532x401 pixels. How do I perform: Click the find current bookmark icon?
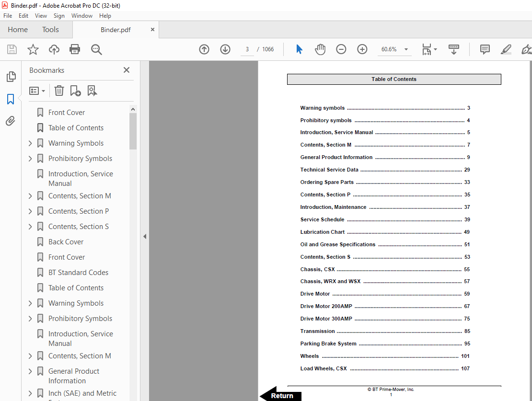coord(92,91)
